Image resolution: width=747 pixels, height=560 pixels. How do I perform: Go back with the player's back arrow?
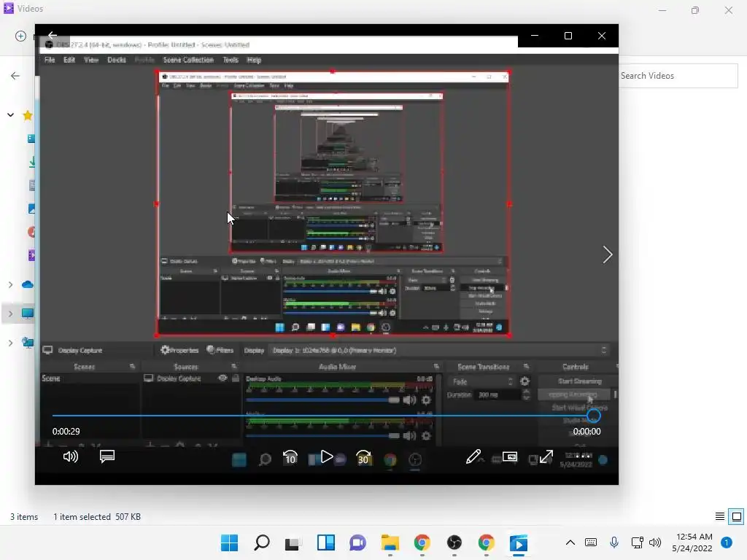[53, 35]
